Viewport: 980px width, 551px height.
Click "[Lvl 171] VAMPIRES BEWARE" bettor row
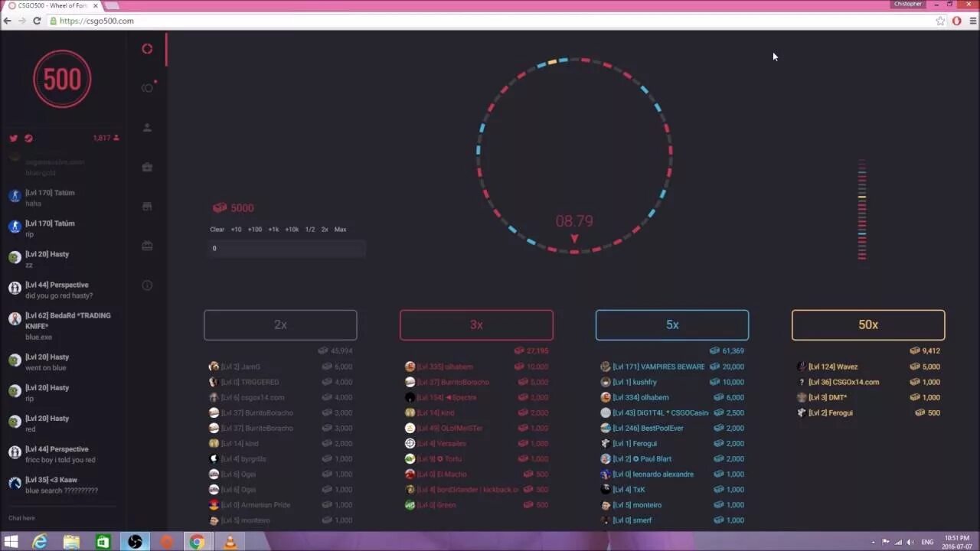[672, 367]
